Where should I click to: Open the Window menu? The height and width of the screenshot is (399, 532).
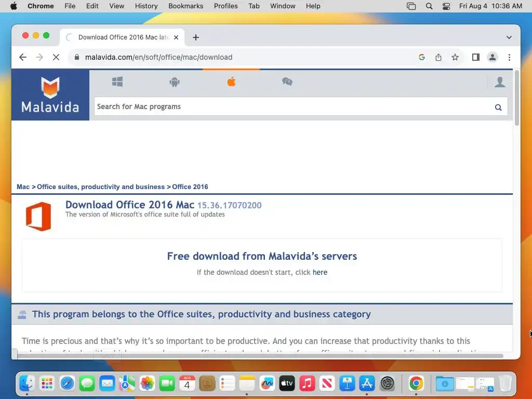[x=283, y=6]
